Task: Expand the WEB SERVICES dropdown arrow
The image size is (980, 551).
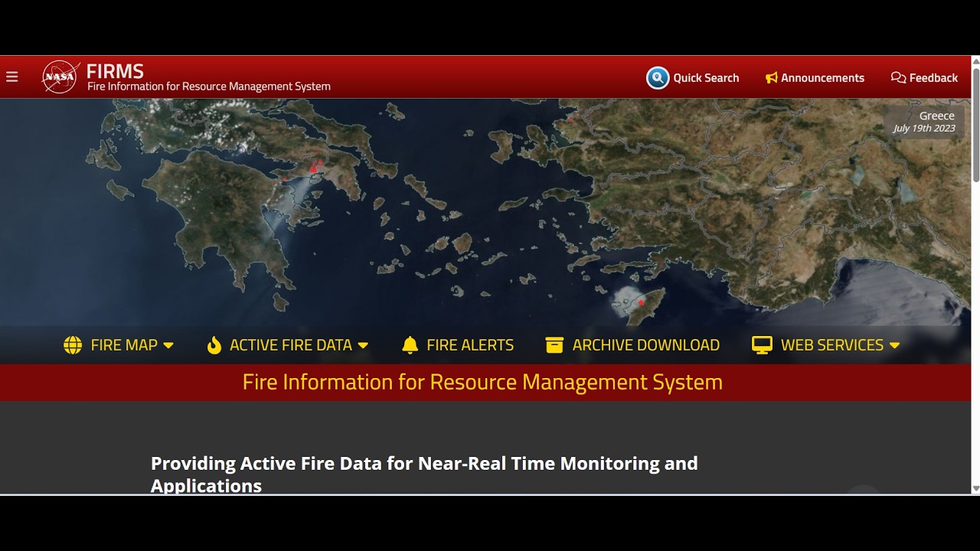Action: 894,346
